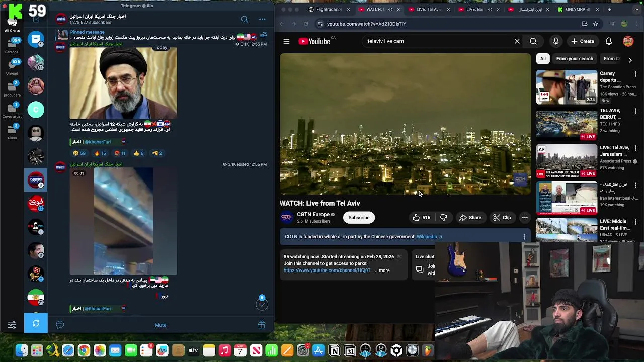Open Music app in the Dock
The width and height of the screenshot is (644, 362).
224,350
